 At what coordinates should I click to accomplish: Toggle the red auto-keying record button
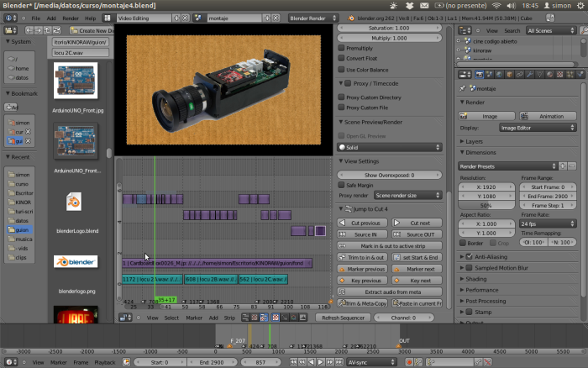tap(409, 362)
